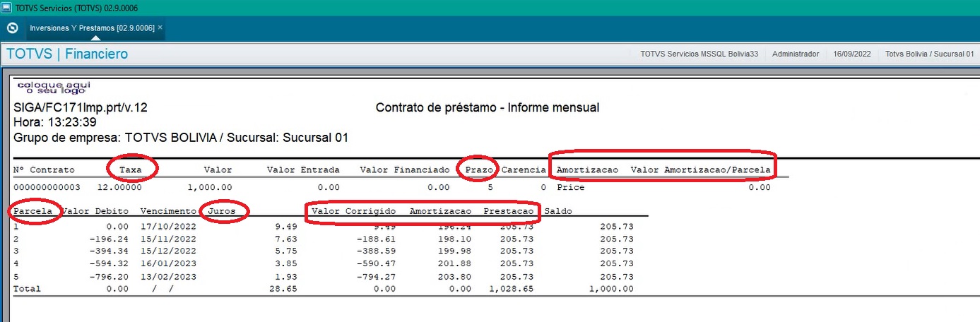The width and height of the screenshot is (980, 322).
Task: Click the TOTVS window title bar icon
Action: click(x=6, y=7)
